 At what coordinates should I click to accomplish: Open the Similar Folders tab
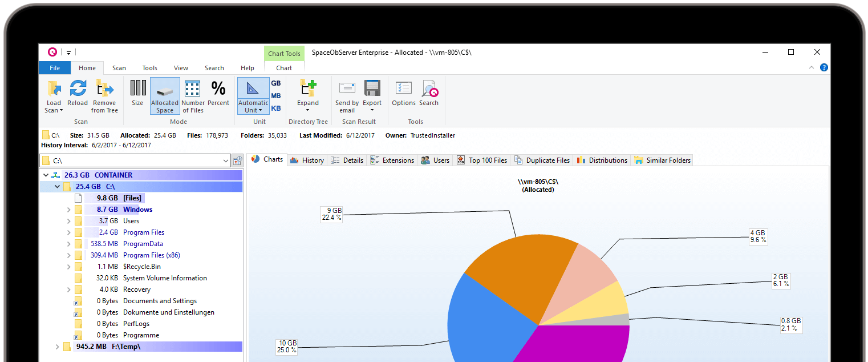[662, 160]
